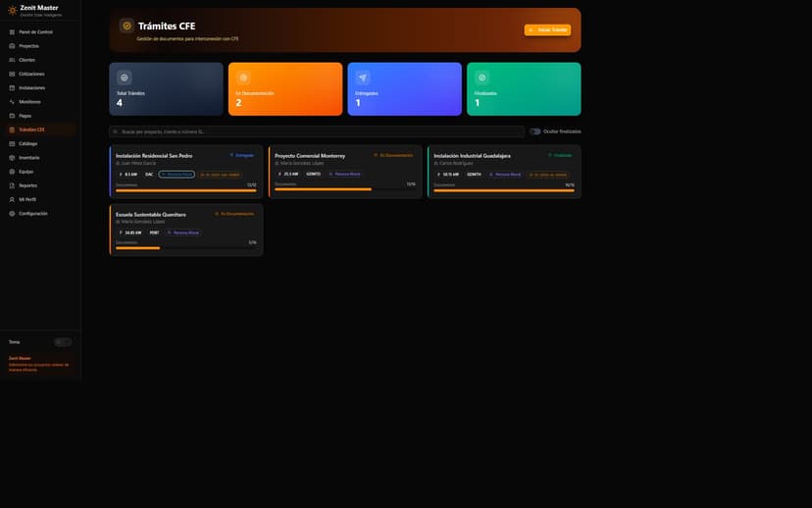Open Inventario using its sidebar icon
This screenshot has width=812, height=508.
tap(13, 157)
